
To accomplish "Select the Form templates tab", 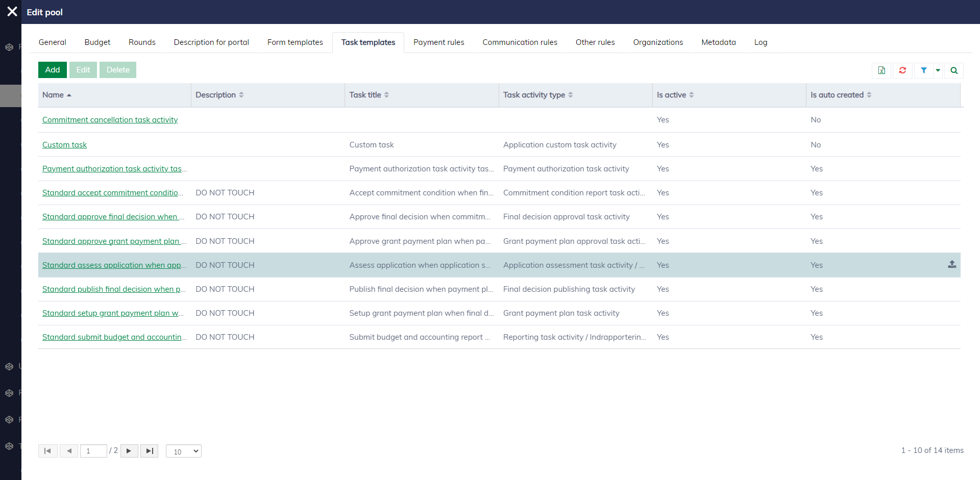I will click(295, 42).
